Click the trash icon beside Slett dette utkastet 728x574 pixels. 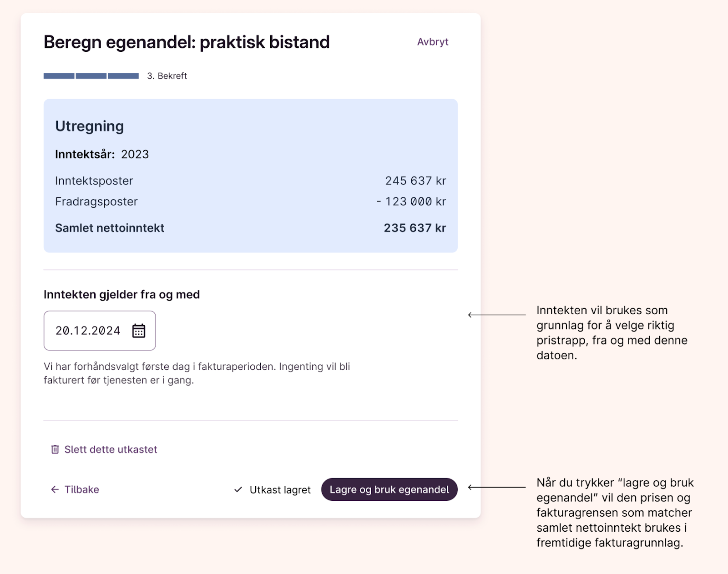pyautogui.click(x=55, y=449)
